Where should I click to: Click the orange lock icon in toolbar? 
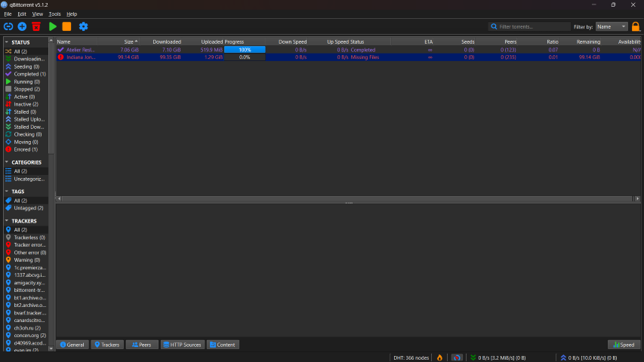636,26
